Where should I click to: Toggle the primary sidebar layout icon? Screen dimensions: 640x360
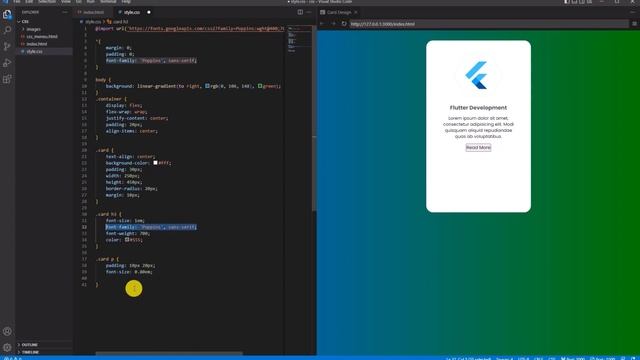click(567, 2)
